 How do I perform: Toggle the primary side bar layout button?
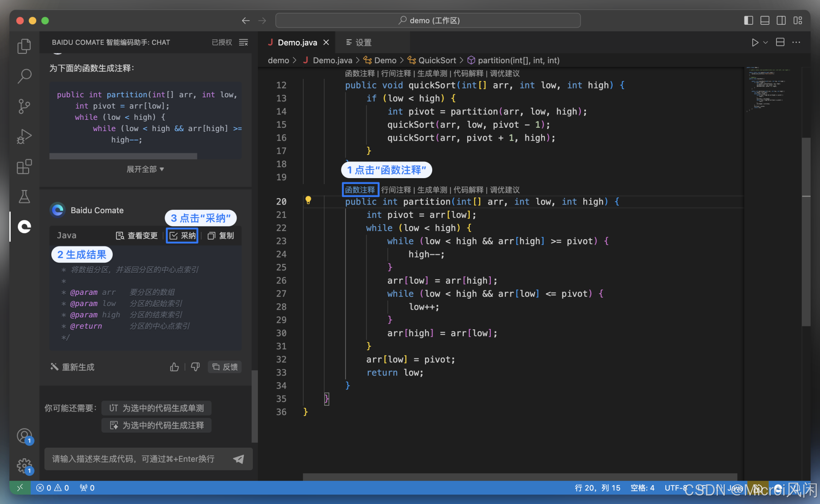click(x=748, y=21)
